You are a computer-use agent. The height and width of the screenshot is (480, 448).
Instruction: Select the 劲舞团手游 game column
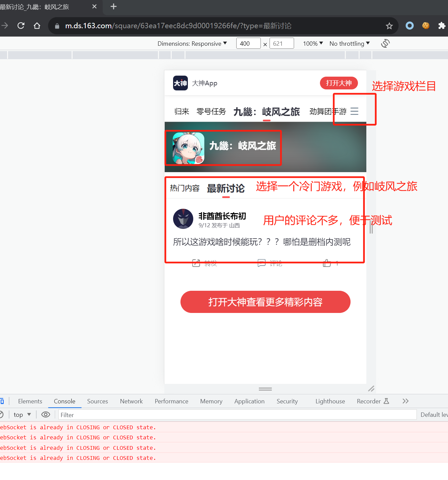tap(328, 112)
